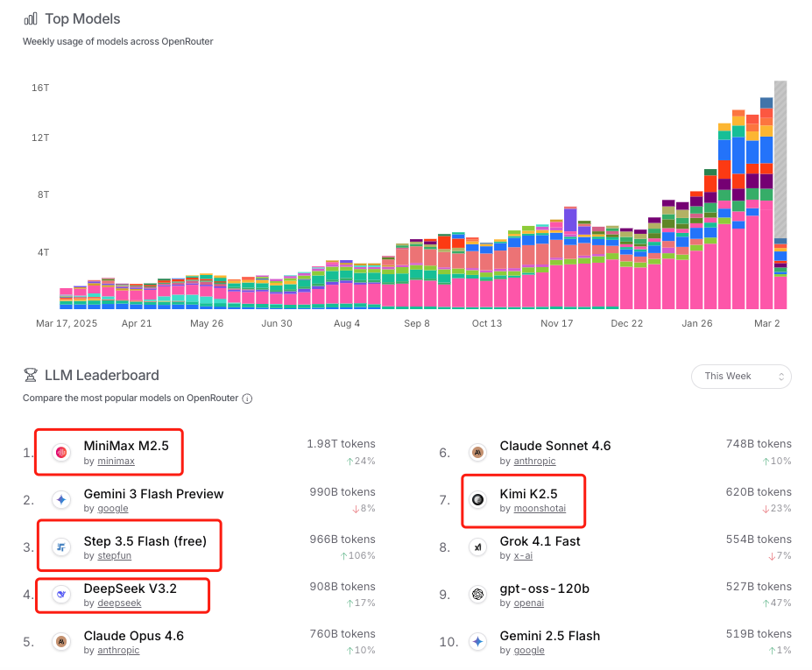Open the Gemini 2.5 Flash model page
Image resolution: width=812 pixels, height=670 pixels.
pos(549,635)
